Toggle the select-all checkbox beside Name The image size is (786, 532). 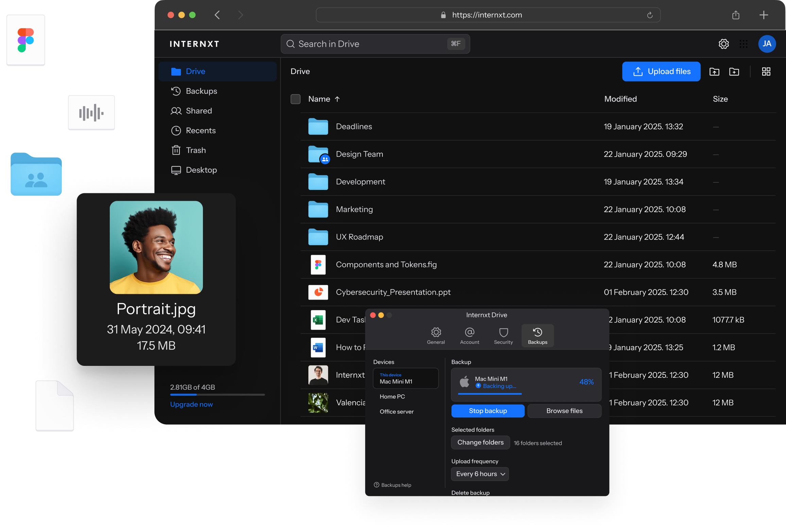click(295, 99)
